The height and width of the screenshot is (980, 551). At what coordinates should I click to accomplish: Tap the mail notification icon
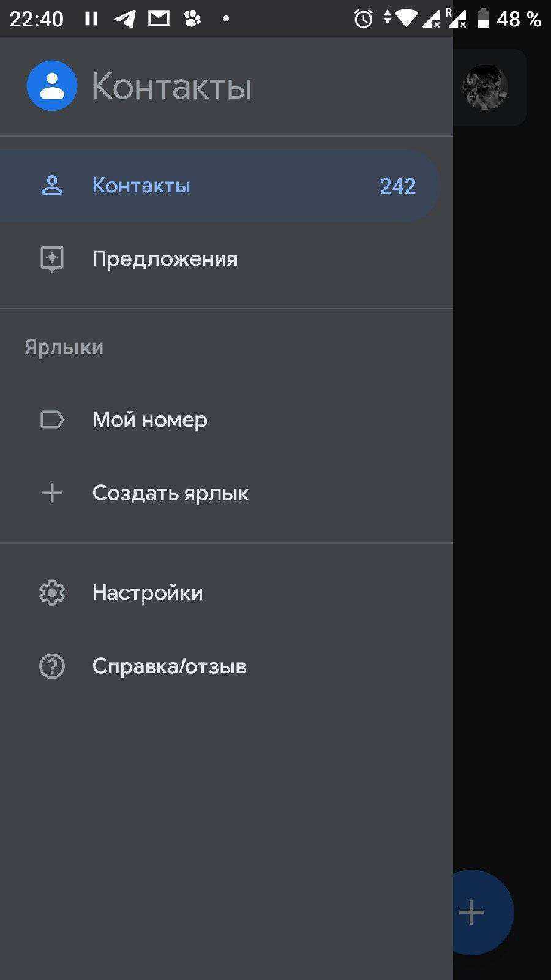click(159, 19)
